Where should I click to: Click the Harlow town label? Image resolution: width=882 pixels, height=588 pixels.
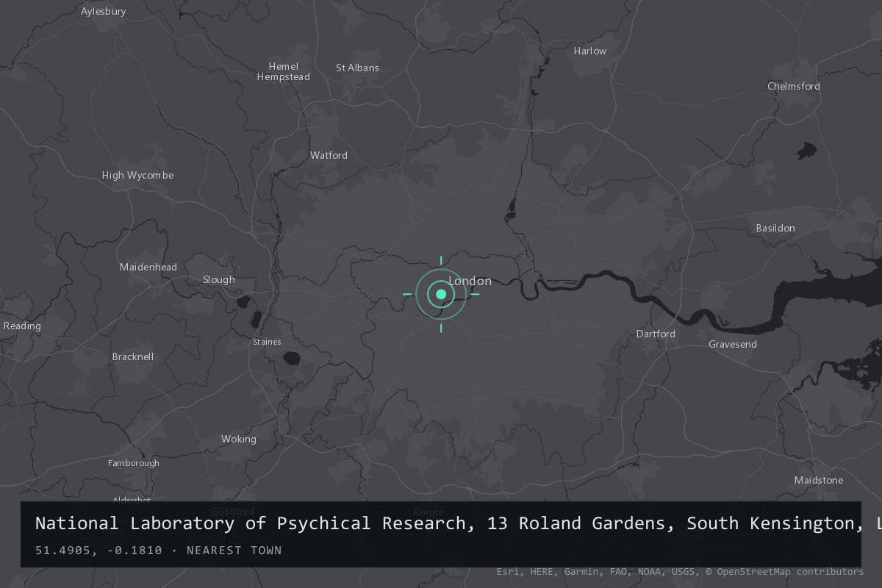coord(590,51)
